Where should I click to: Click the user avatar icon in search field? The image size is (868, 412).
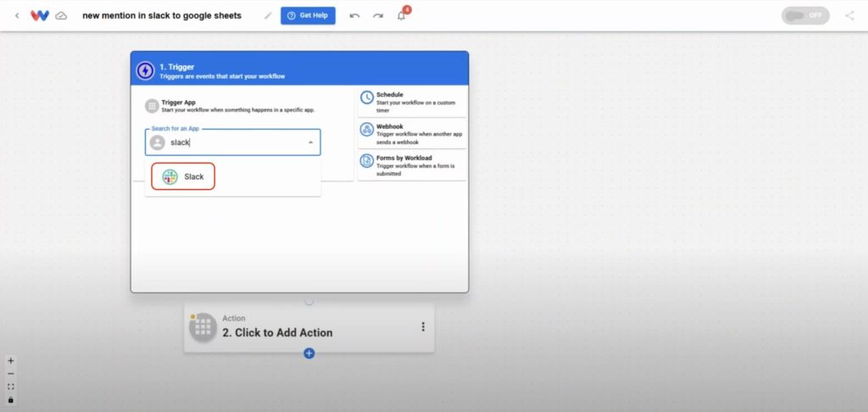158,142
